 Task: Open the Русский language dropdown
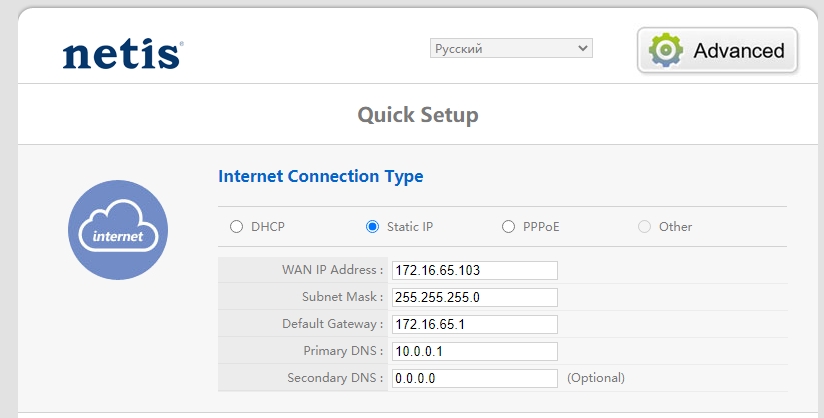[511, 48]
